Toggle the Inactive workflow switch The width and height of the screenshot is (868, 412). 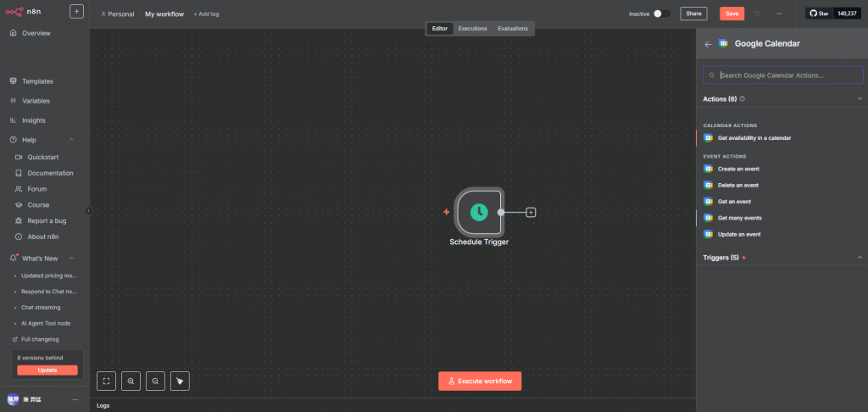tap(661, 14)
